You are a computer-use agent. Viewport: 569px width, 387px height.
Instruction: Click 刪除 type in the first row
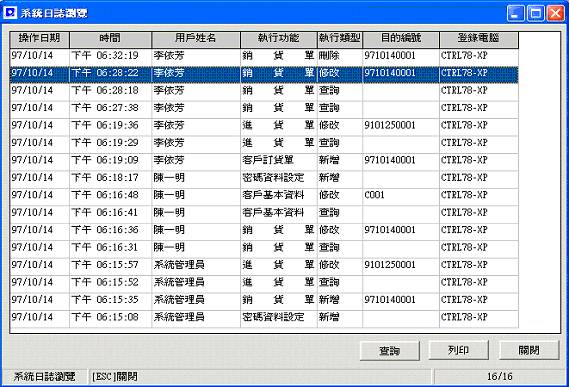329,56
